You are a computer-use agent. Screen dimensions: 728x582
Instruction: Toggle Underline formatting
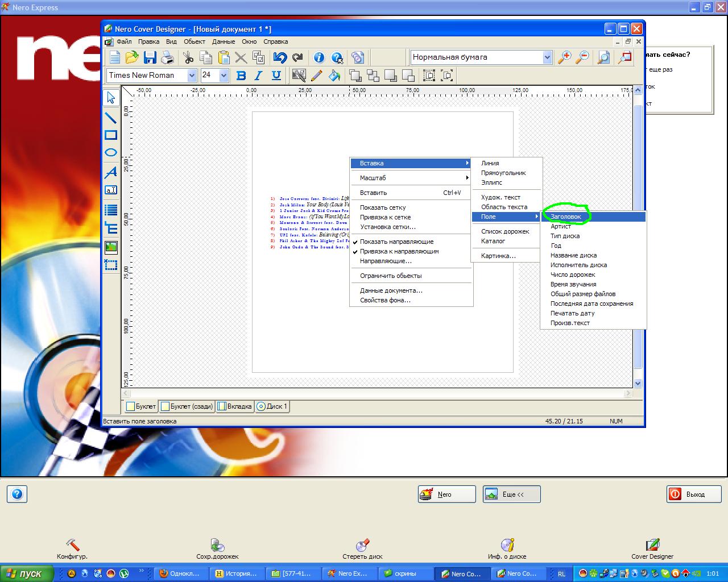[276, 75]
